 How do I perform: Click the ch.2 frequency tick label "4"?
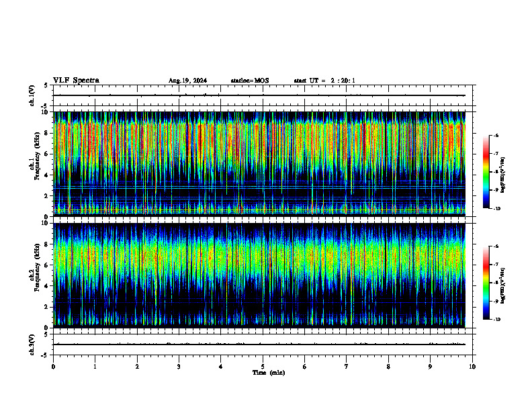[x=47, y=286]
